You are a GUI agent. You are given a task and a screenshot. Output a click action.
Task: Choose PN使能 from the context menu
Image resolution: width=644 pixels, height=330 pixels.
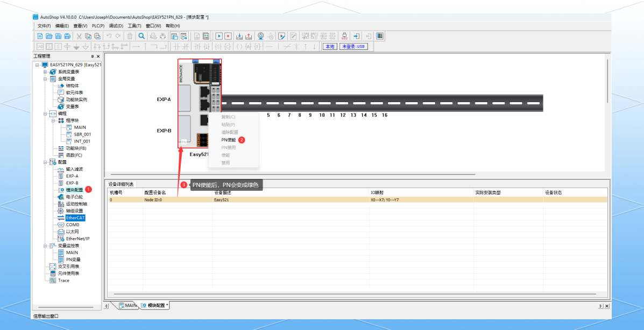pyautogui.click(x=229, y=140)
